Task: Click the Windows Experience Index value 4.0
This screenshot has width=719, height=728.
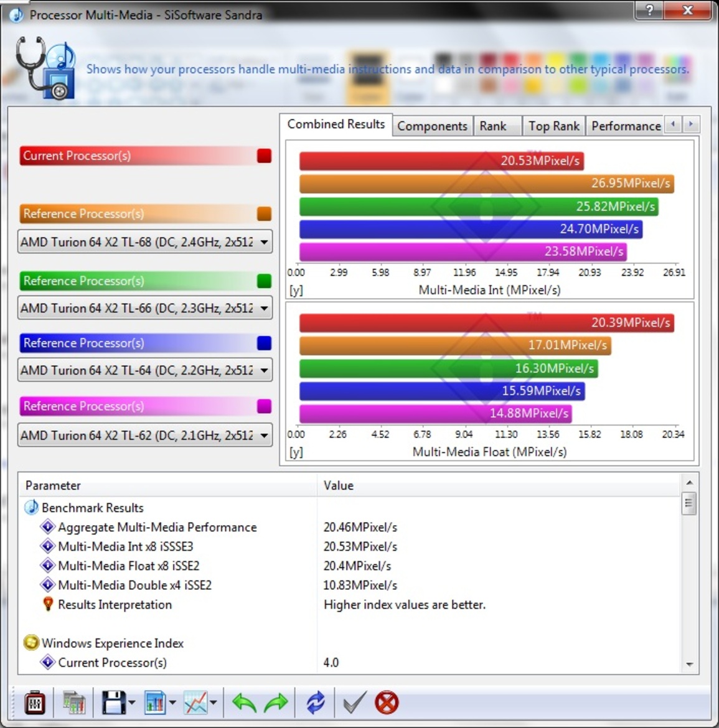Action: [331, 663]
